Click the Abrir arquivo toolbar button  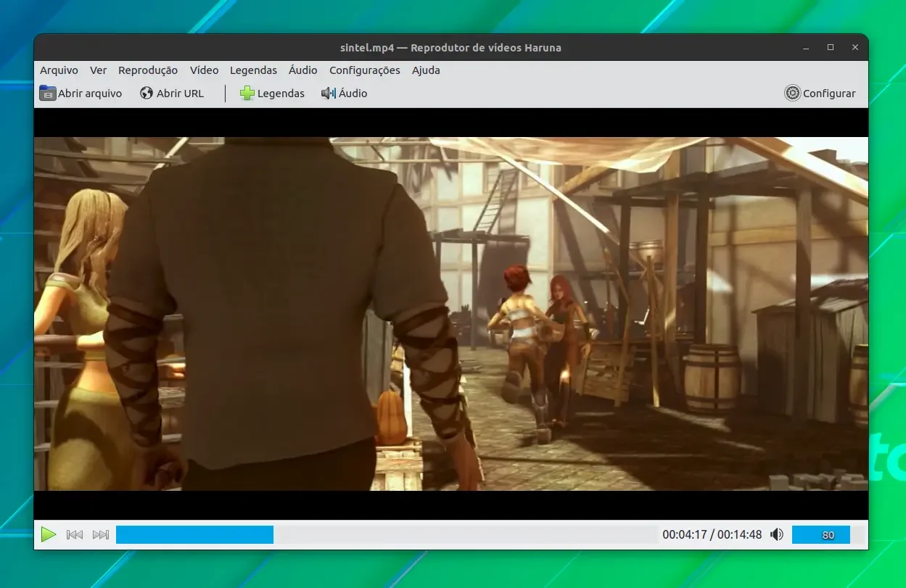click(x=81, y=93)
